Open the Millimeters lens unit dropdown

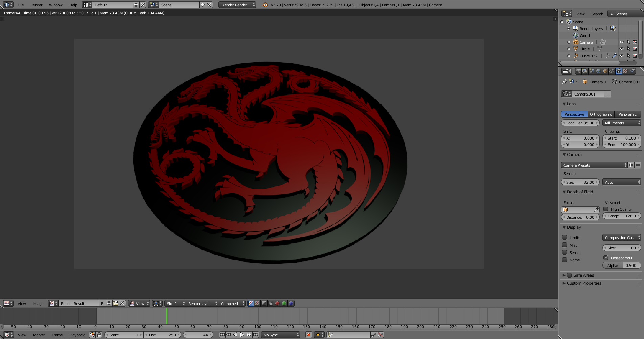click(622, 123)
